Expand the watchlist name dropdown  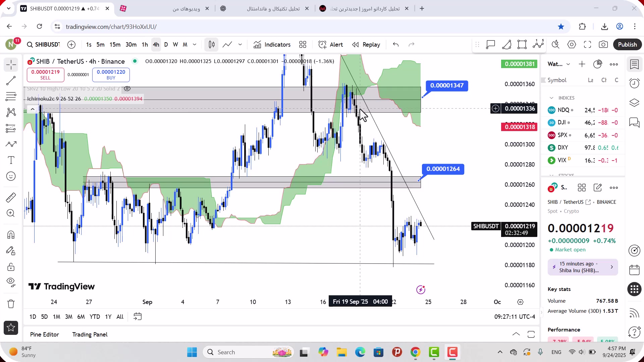pos(568,64)
